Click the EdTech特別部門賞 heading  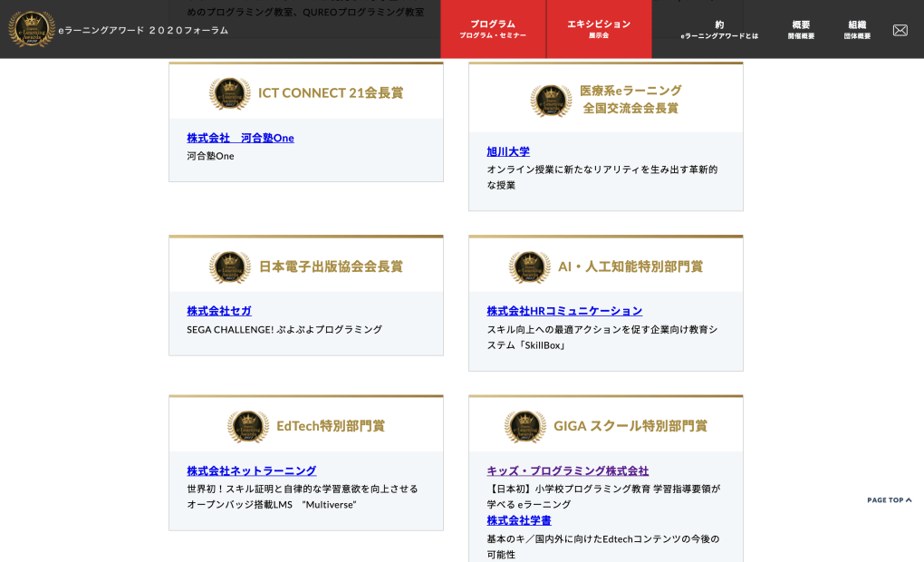pos(331,426)
